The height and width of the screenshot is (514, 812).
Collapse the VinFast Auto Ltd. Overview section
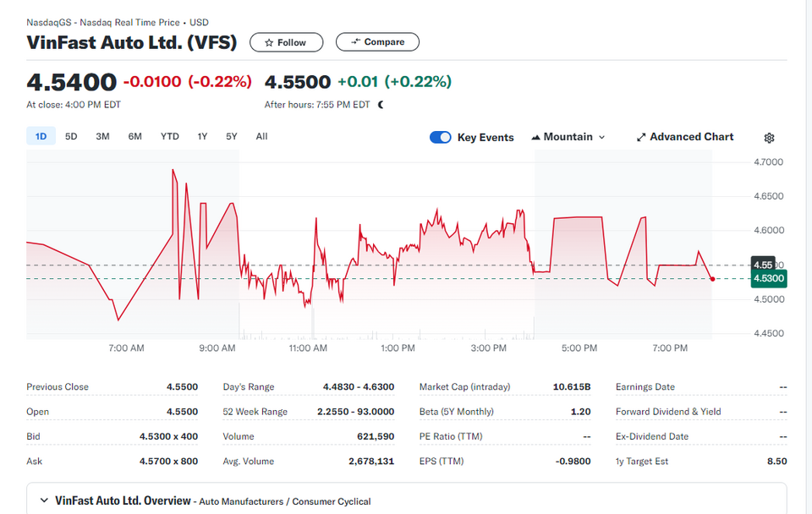point(45,500)
